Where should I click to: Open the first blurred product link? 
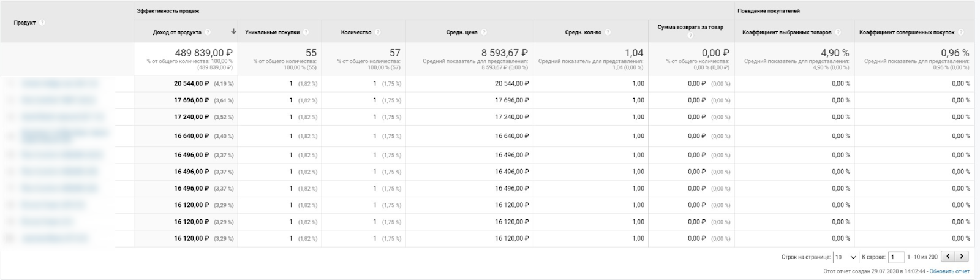point(59,83)
